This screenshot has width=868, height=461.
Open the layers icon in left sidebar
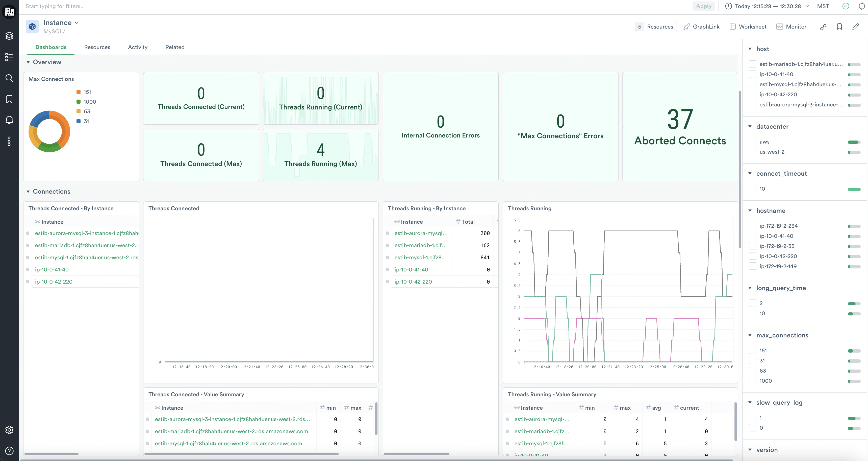(x=9, y=36)
